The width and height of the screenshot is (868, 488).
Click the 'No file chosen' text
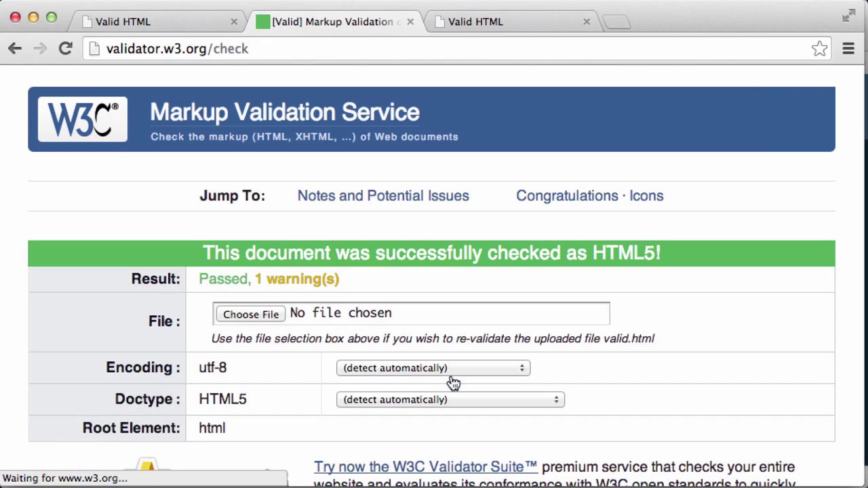tap(340, 313)
